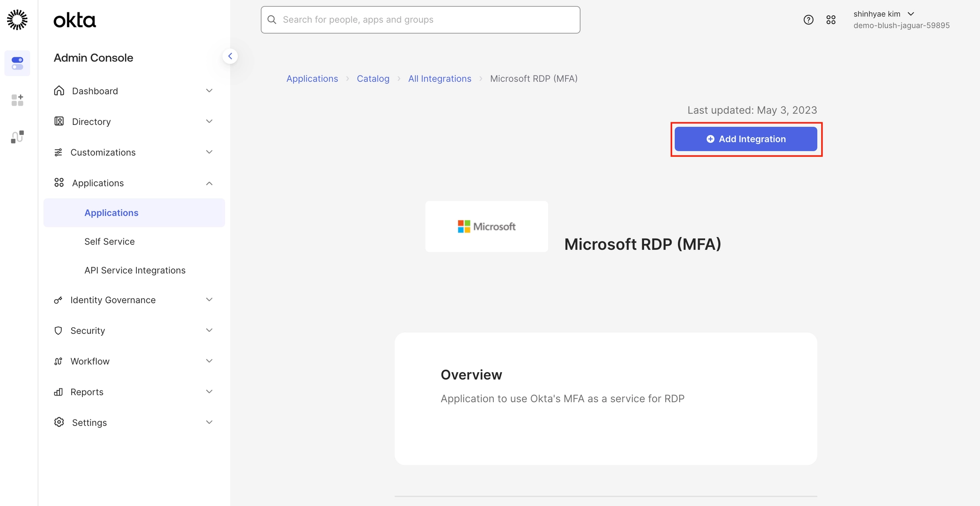Open the Dashboard menu label

click(x=95, y=91)
